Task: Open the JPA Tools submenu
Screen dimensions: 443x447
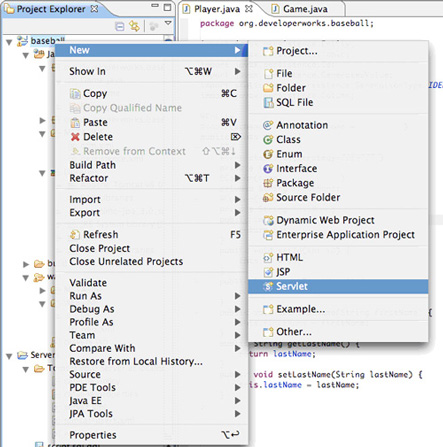Action: 151,414
